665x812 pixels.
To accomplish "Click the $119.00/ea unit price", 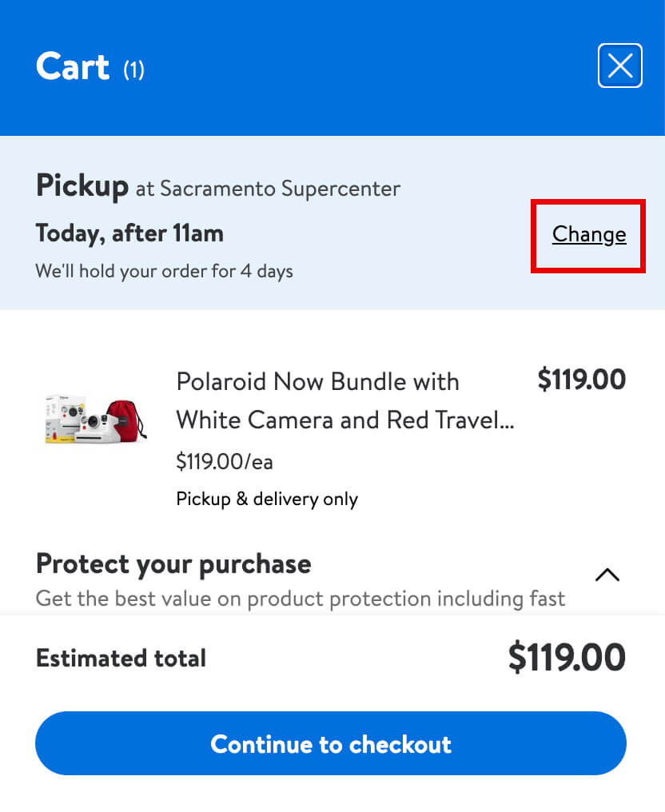I will (x=225, y=461).
